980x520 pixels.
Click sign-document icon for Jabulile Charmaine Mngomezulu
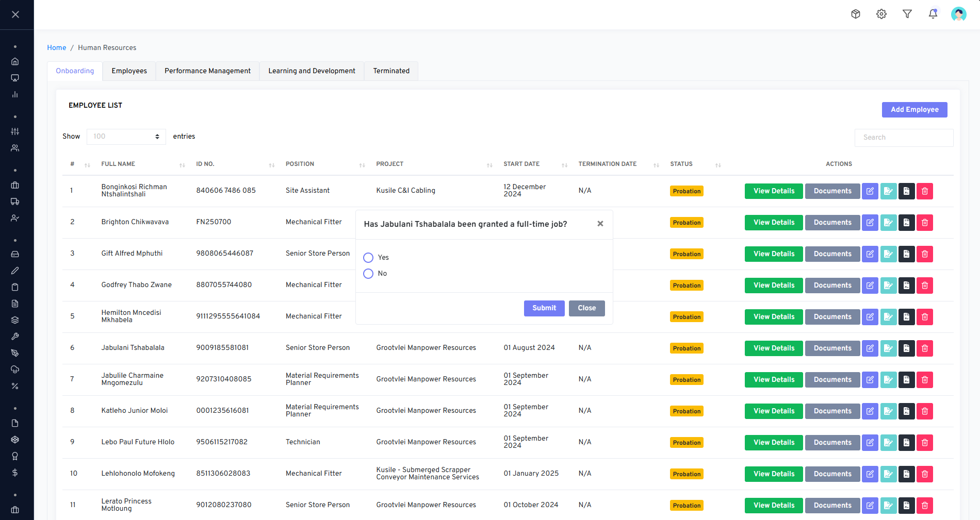pyautogui.click(x=888, y=380)
